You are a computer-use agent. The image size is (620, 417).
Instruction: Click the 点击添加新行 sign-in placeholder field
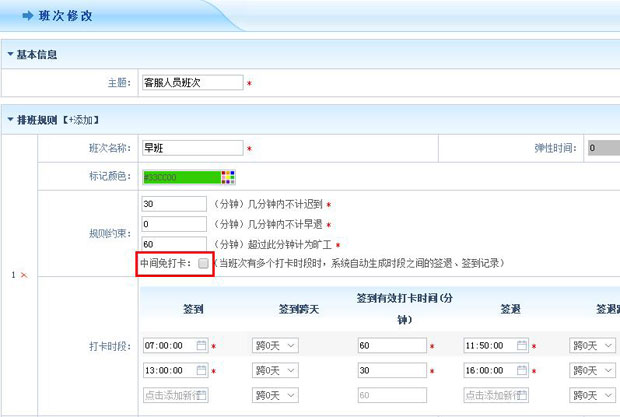(176, 395)
